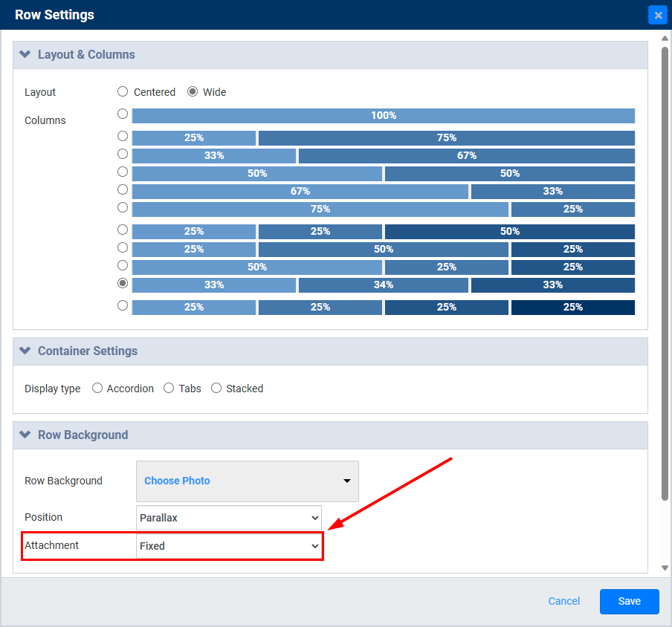
Task: Select Accordion display type
Action: [x=97, y=388]
